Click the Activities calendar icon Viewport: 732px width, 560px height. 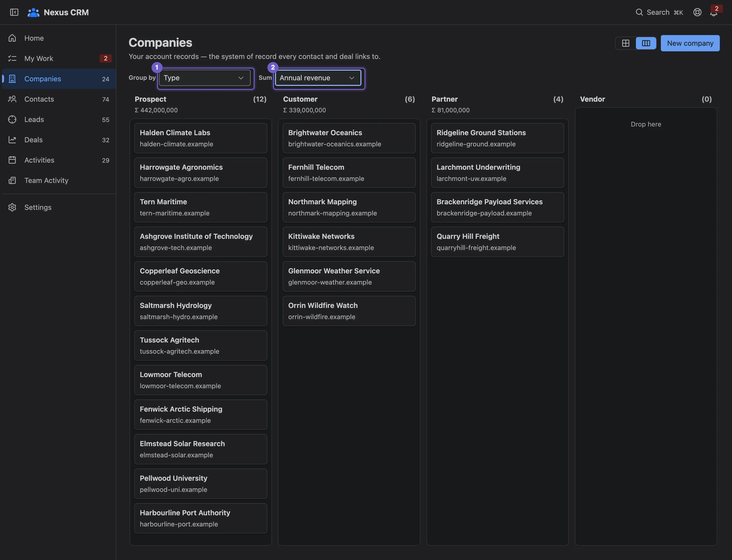tap(12, 160)
